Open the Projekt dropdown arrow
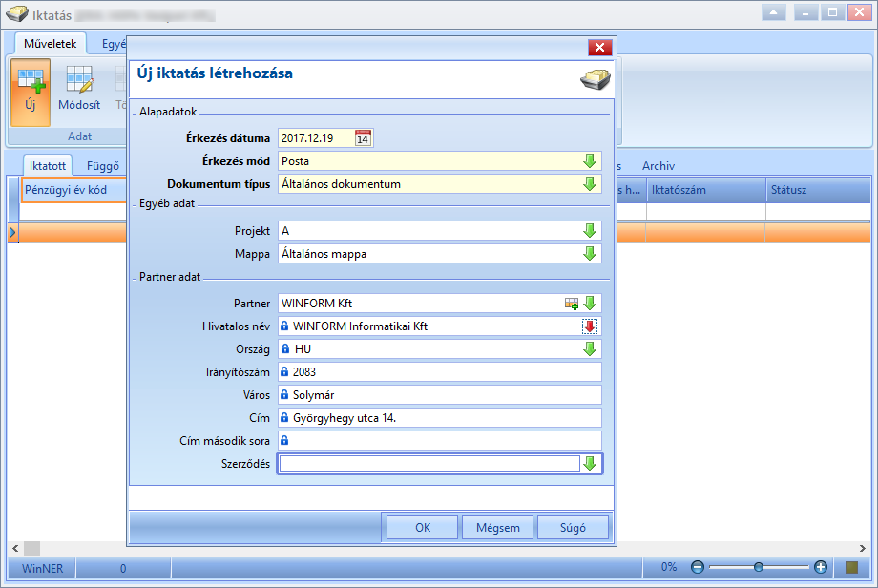Screen dimensions: 878x588 590,231
